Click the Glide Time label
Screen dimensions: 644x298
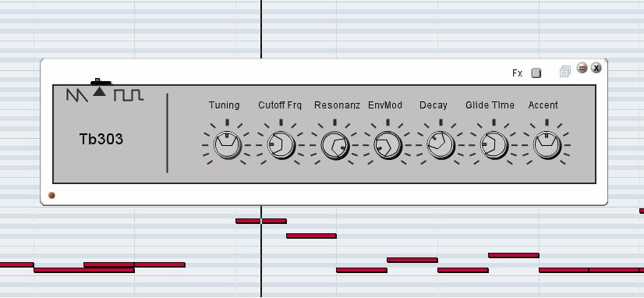pyautogui.click(x=490, y=105)
